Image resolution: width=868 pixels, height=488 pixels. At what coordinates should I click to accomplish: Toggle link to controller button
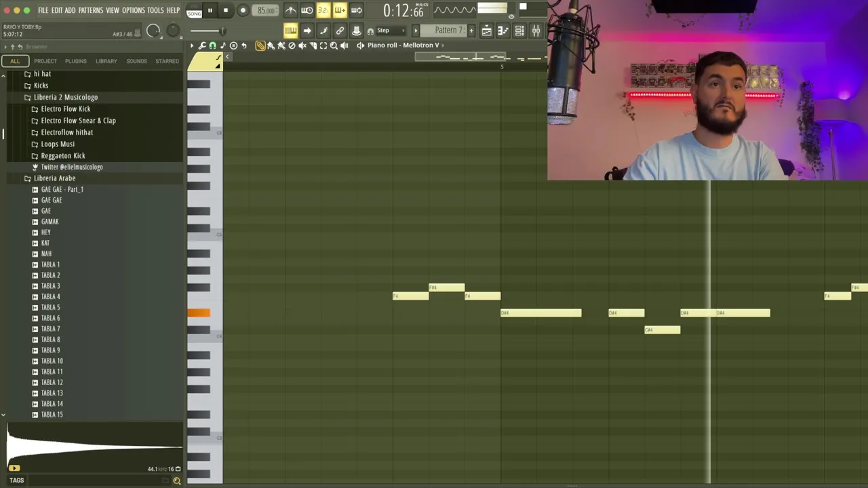340,30
